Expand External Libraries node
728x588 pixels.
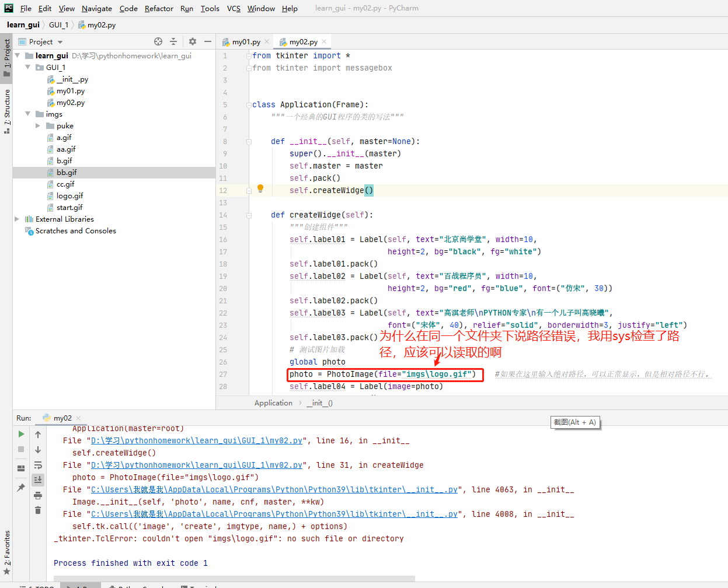tap(17, 219)
